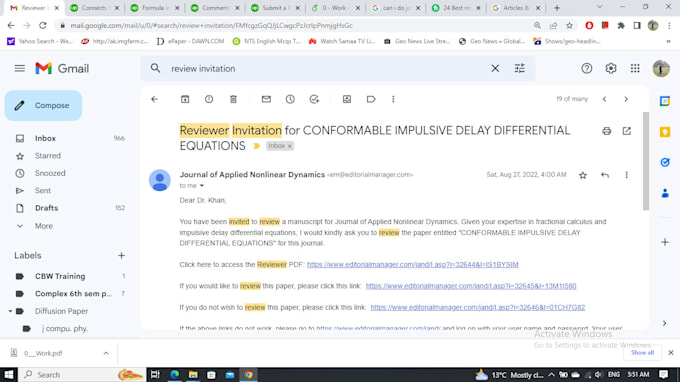
Task: Reload the page
Action: pos(42,26)
